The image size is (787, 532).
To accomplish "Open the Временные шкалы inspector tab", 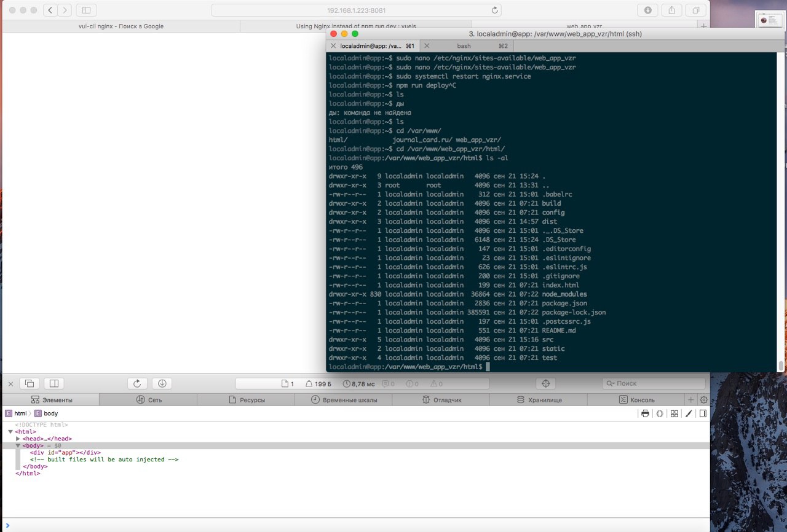I will click(344, 400).
